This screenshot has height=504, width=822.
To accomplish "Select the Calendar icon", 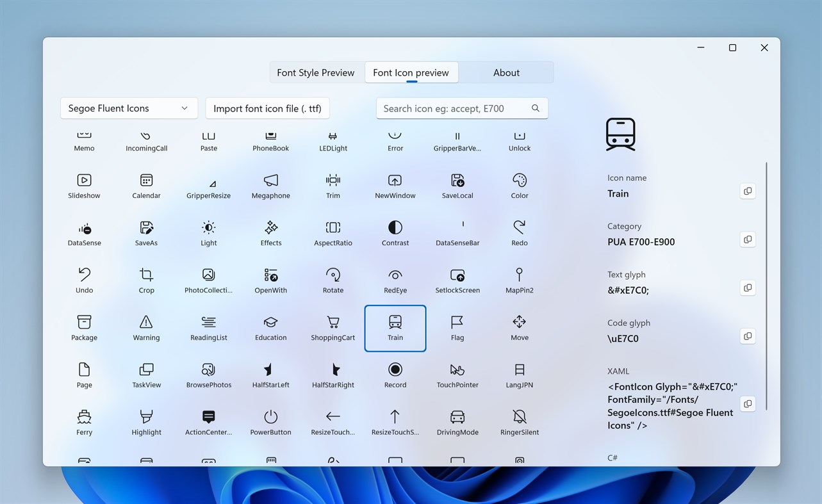I will point(146,186).
